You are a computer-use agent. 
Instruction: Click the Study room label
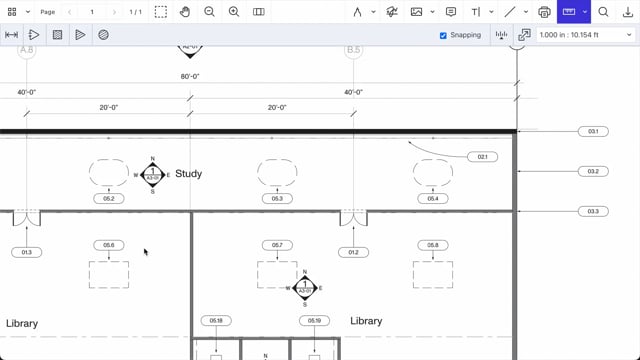(189, 173)
